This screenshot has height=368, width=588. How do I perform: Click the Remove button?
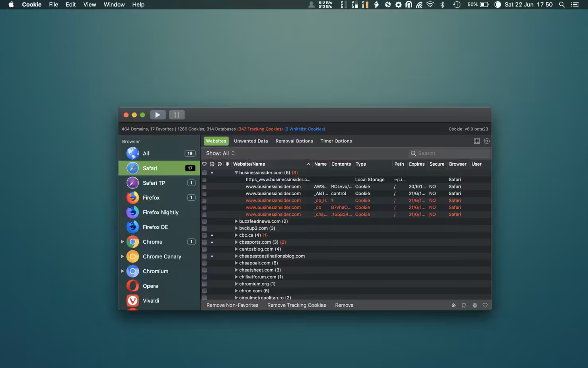coord(344,305)
